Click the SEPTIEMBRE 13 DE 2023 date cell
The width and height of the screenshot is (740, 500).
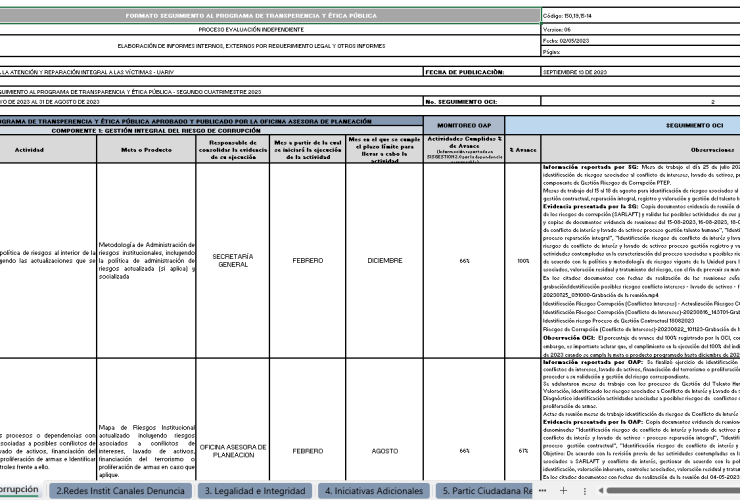pos(640,72)
